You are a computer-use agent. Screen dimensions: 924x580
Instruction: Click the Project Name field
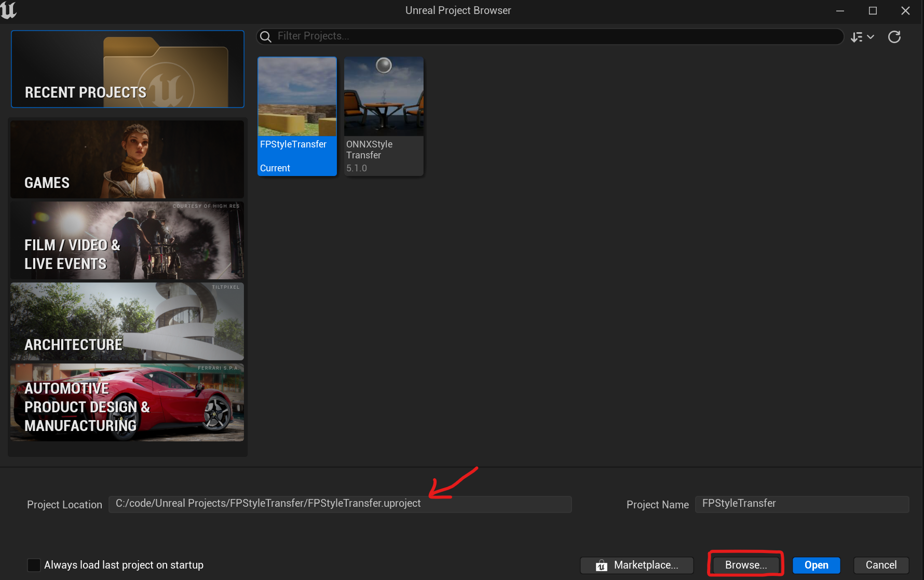click(802, 504)
